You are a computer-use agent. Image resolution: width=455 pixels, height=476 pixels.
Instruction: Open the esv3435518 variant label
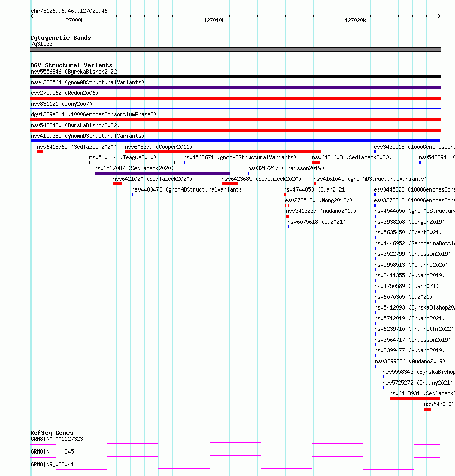(x=414, y=147)
